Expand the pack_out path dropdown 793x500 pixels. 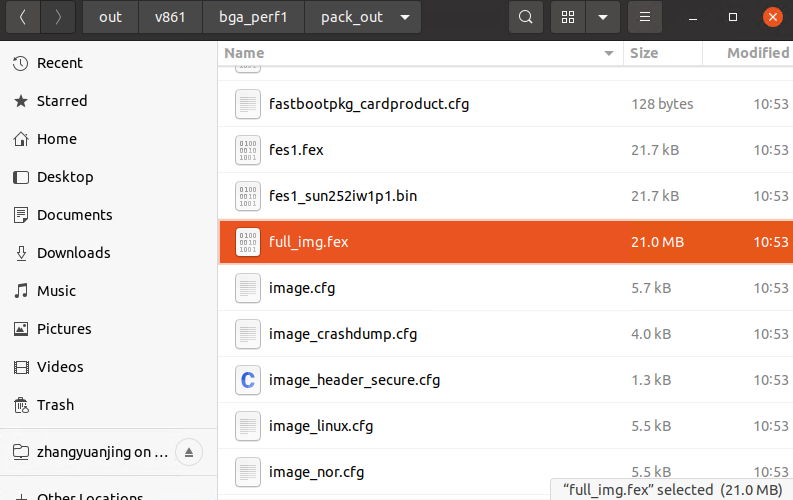(403, 18)
